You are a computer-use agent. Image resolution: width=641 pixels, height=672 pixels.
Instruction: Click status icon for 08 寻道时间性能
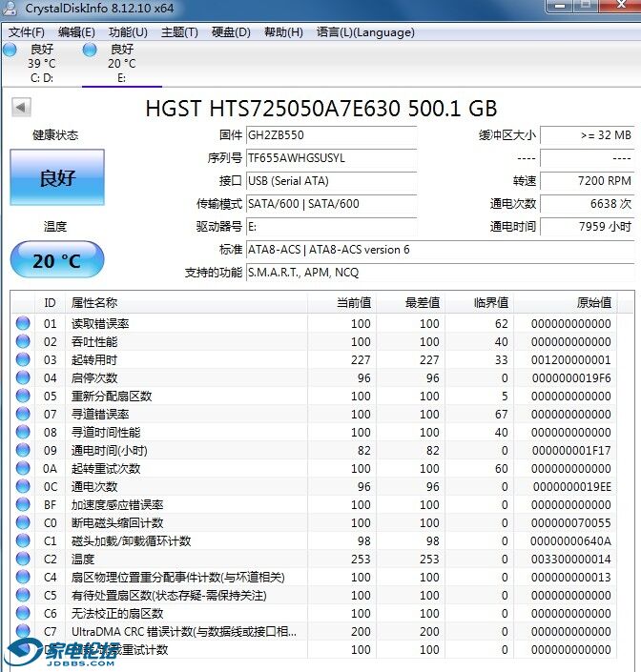point(23,432)
